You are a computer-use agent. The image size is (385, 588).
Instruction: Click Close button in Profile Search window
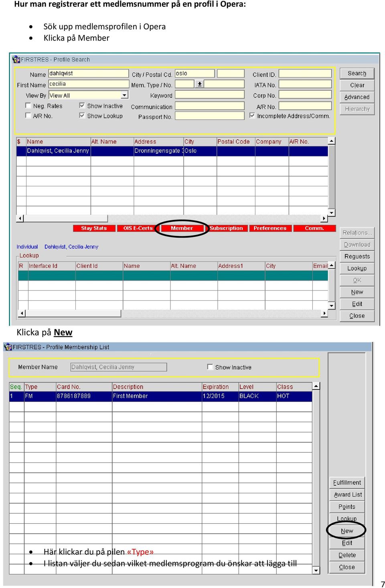pos(357,316)
